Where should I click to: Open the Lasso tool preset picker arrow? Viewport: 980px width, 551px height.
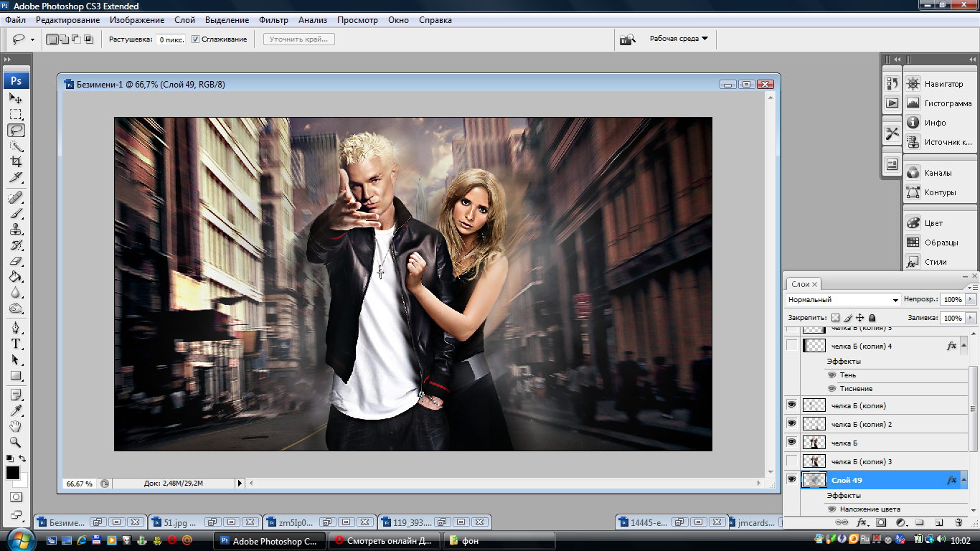pyautogui.click(x=32, y=40)
